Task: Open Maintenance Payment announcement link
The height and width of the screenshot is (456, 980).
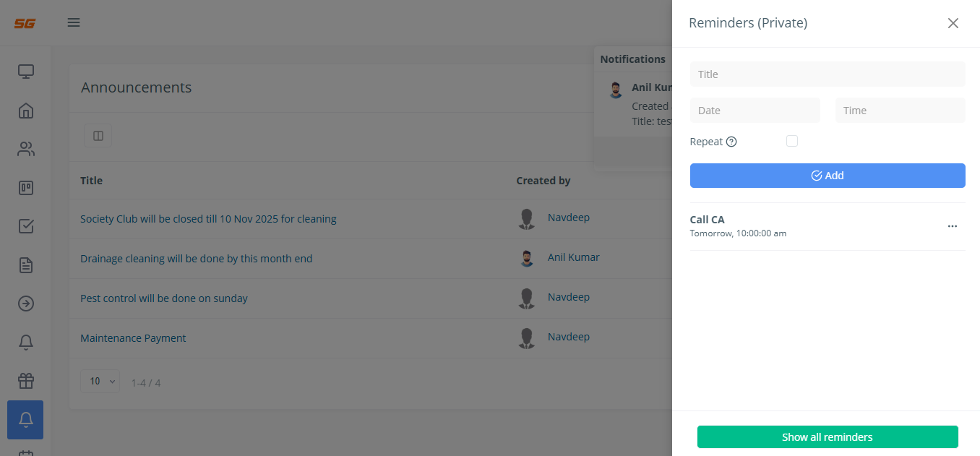Action: (x=133, y=338)
